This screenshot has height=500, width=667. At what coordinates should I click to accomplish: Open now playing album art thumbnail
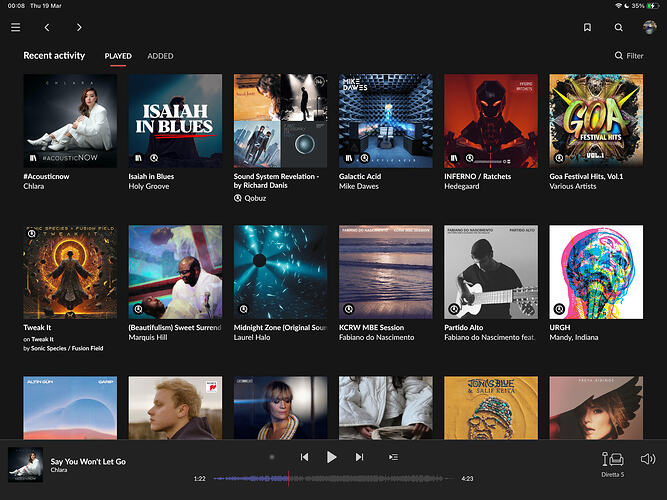[x=25, y=464]
